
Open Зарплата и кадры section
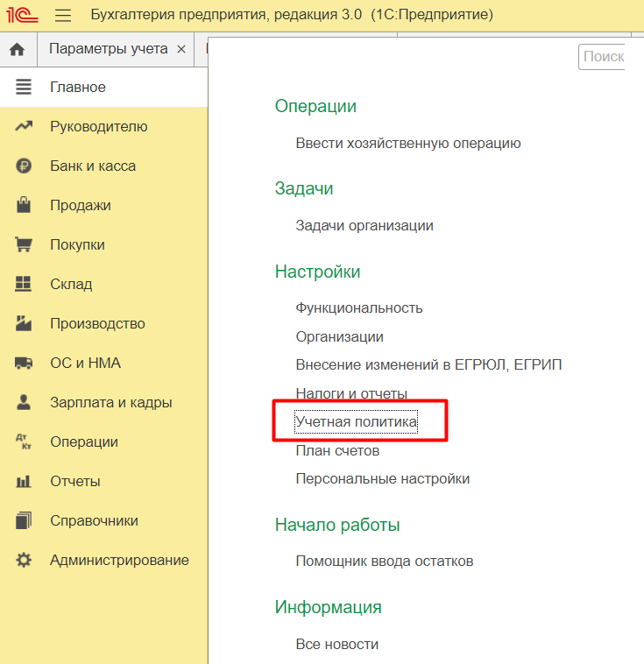tap(110, 403)
